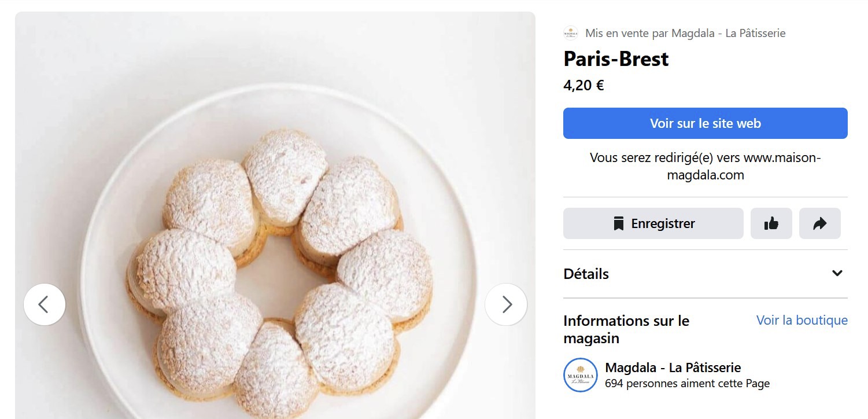Follow the Voir la boutique link

(801, 320)
